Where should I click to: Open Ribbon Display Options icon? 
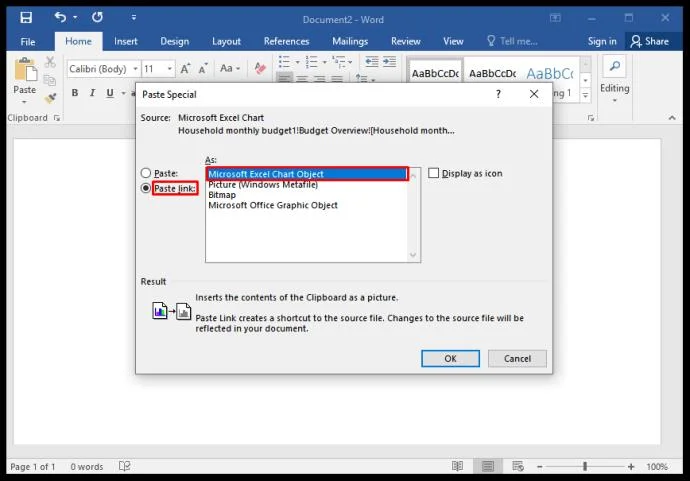click(x=555, y=18)
